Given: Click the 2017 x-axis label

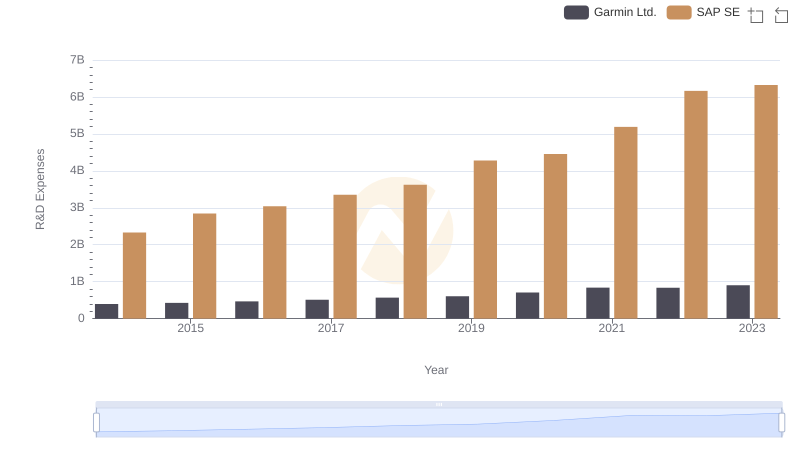Looking at the screenshot, I should click(x=331, y=328).
